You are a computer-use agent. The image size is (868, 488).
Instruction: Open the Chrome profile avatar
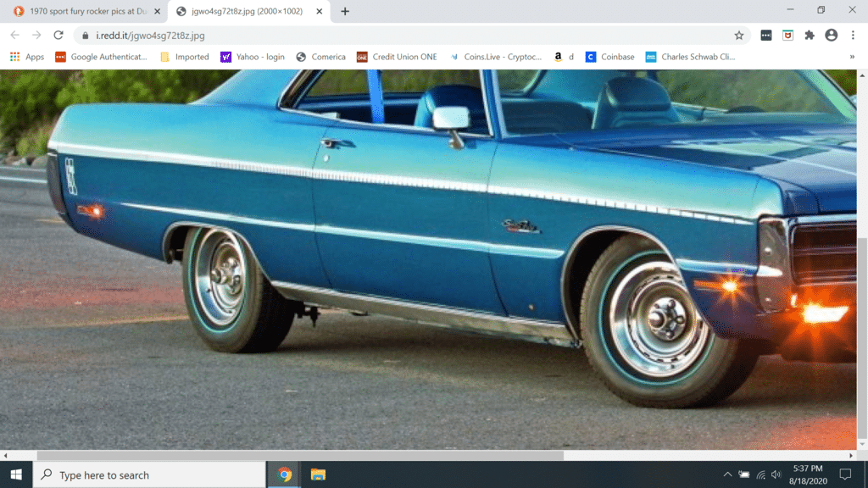pos(831,36)
